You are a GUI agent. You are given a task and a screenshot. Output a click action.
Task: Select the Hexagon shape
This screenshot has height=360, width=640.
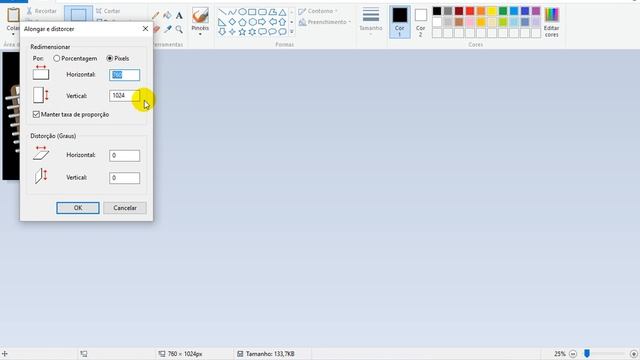(x=252, y=22)
